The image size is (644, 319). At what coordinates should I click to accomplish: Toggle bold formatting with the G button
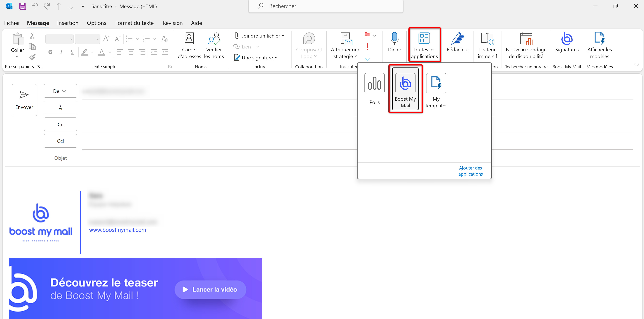coord(50,52)
